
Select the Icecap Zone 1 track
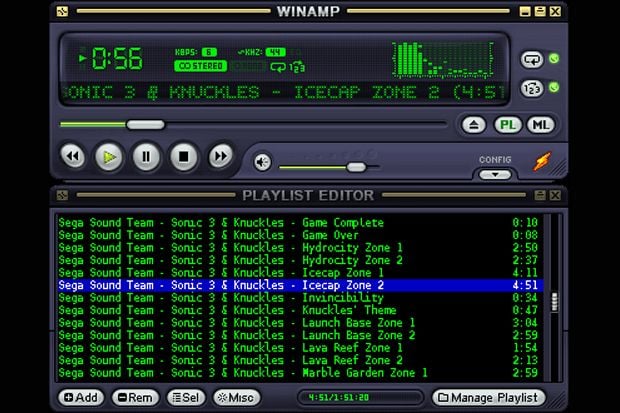tap(301, 273)
